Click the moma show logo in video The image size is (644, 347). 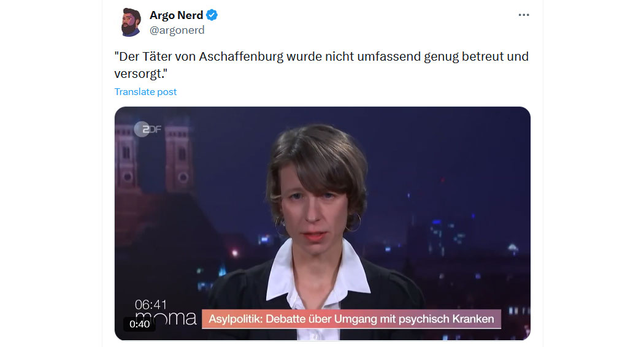(x=166, y=318)
